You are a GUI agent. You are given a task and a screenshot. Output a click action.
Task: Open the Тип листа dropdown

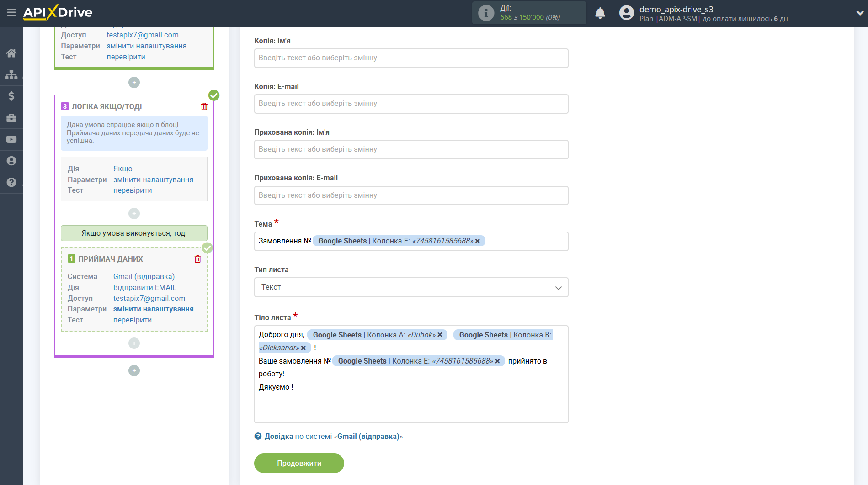(x=411, y=287)
